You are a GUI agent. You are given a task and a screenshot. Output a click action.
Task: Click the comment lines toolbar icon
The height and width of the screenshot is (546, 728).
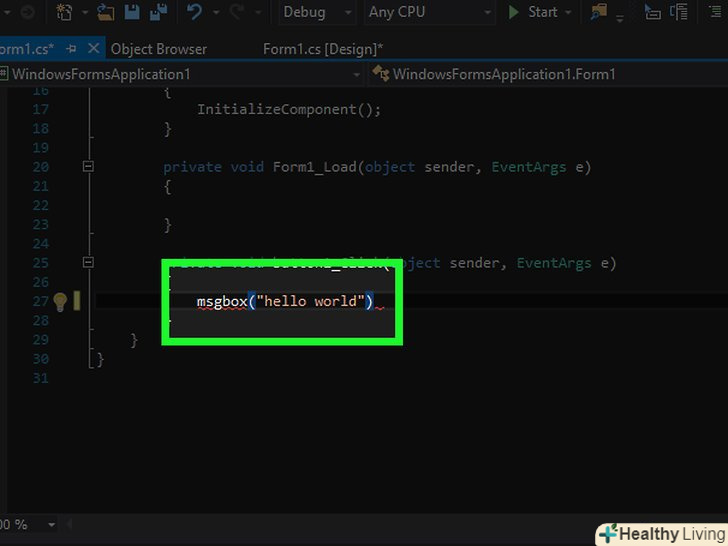pos(679,12)
